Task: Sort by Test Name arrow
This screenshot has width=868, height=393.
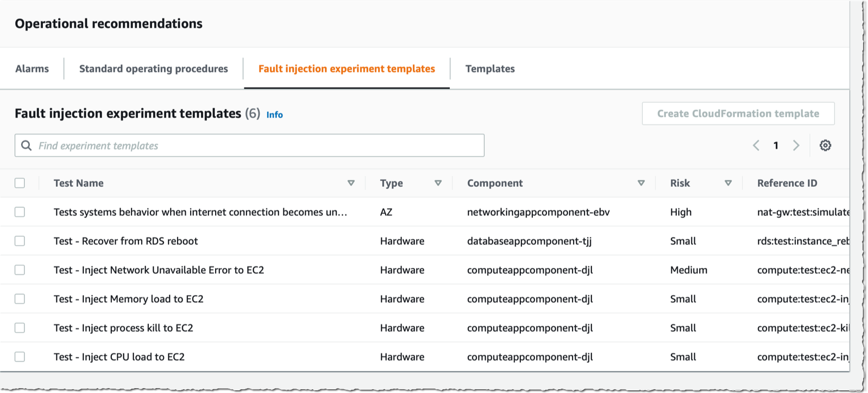Action: coord(351,183)
